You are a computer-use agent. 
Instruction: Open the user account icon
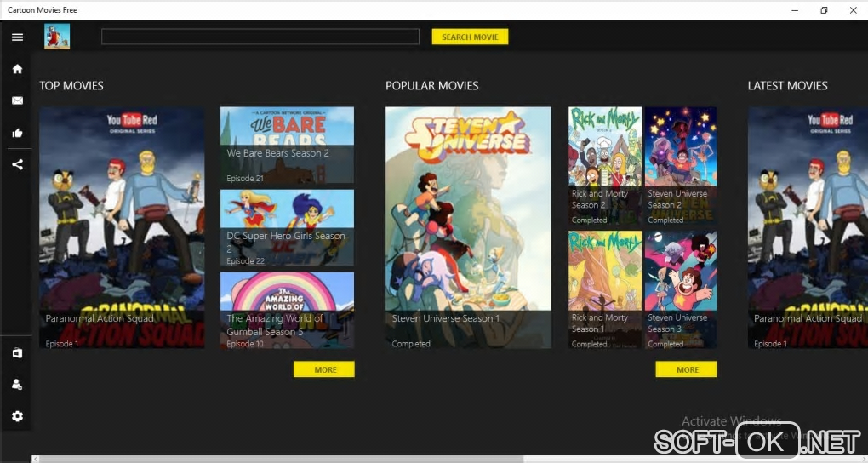coord(17,385)
